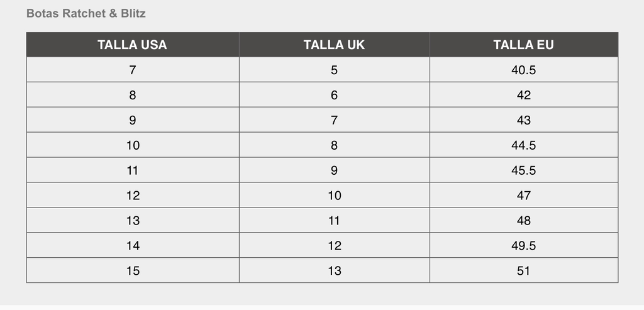Click the TALLA UK column header
Viewport: 644px width, 310px height.
pyautogui.click(x=335, y=45)
